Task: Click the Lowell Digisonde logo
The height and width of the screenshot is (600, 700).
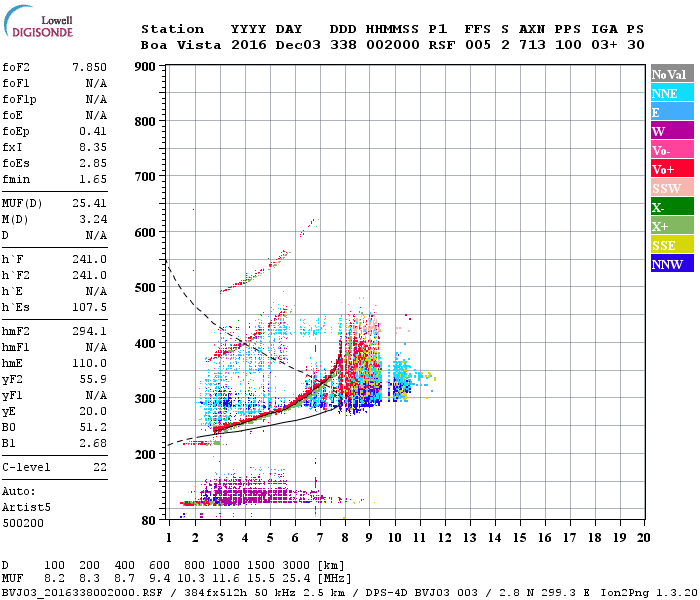Action: pos(38,21)
